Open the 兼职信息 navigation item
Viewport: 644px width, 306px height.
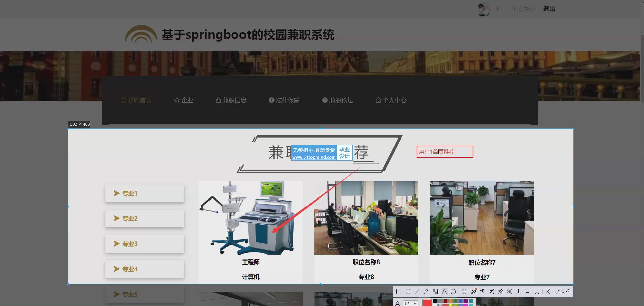[231, 100]
